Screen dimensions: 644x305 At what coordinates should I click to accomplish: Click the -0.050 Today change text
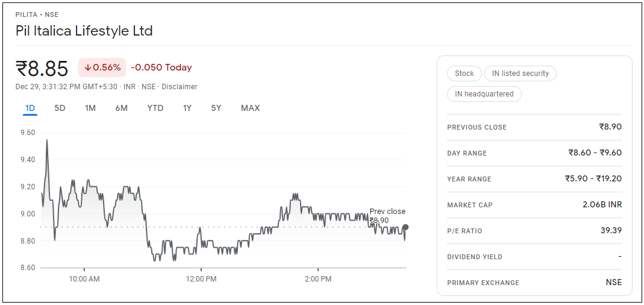click(x=161, y=68)
